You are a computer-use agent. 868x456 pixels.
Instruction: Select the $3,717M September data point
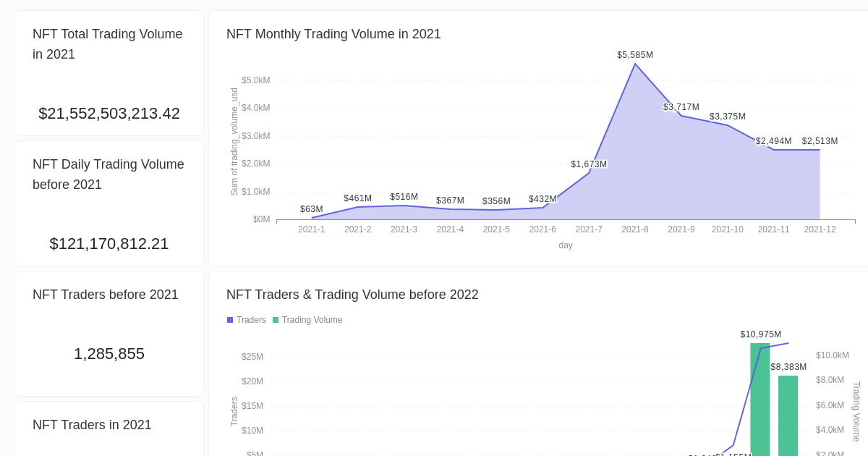coord(681,116)
